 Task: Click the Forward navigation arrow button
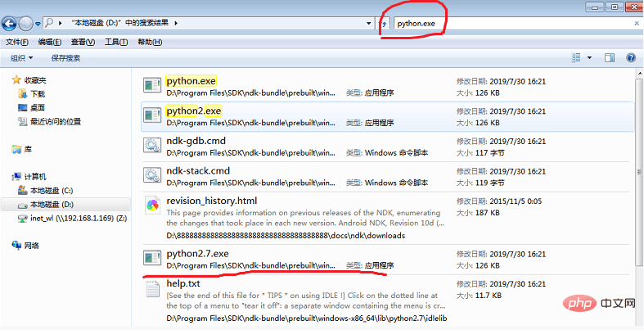tap(25, 24)
